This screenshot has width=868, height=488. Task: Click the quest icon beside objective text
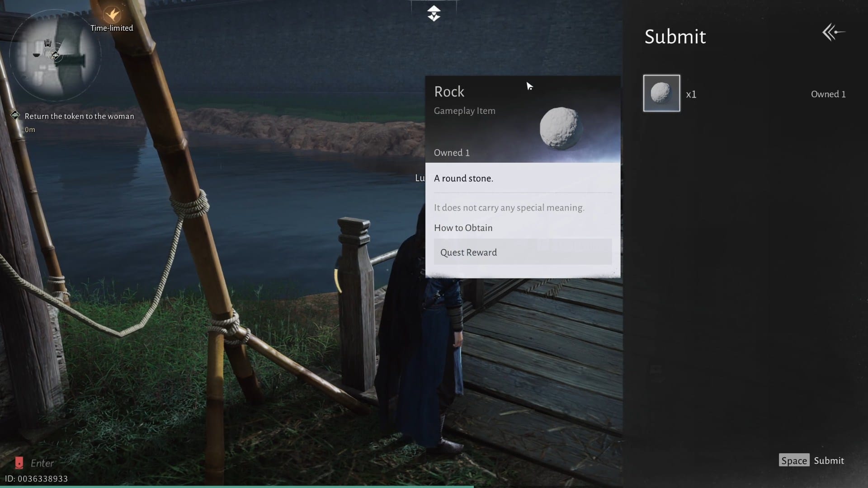click(15, 116)
